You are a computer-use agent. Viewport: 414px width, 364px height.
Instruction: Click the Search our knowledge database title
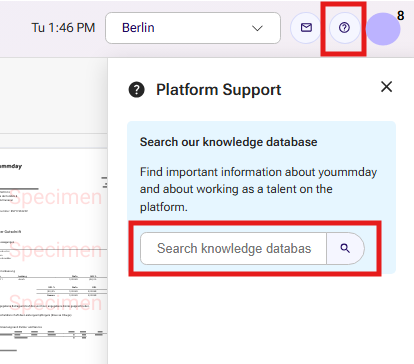(x=228, y=142)
